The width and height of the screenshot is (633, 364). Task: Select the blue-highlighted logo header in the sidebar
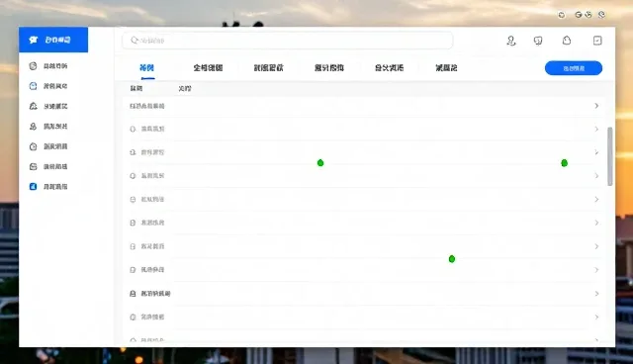[x=53, y=40]
